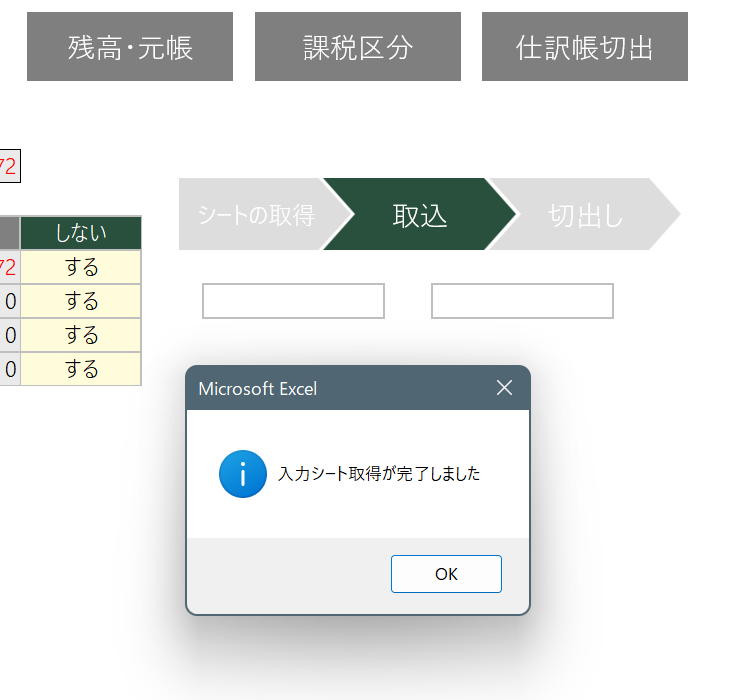The height and width of the screenshot is (700, 741).
Task: Click the する cell beside red 72
Action: [x=81, y=267]
